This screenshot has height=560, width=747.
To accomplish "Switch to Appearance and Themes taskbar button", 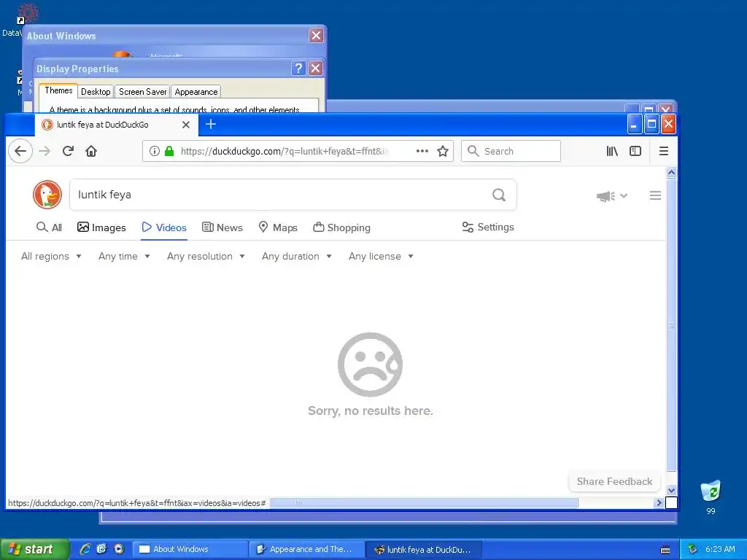I will [306, 549].
